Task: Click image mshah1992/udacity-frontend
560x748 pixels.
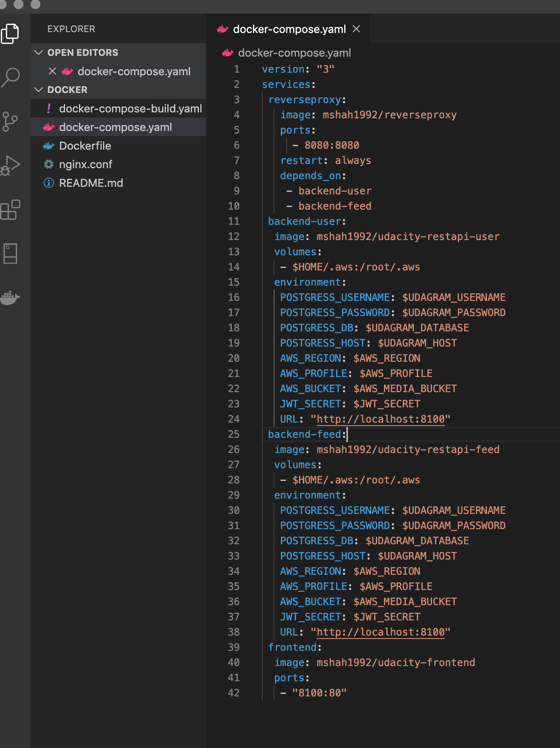Action: pos(396,662)
